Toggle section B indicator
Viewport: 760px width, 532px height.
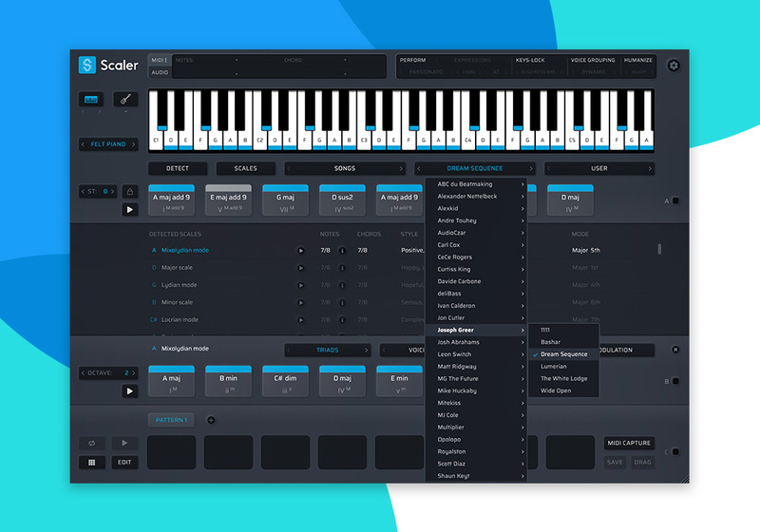[675, 381]
